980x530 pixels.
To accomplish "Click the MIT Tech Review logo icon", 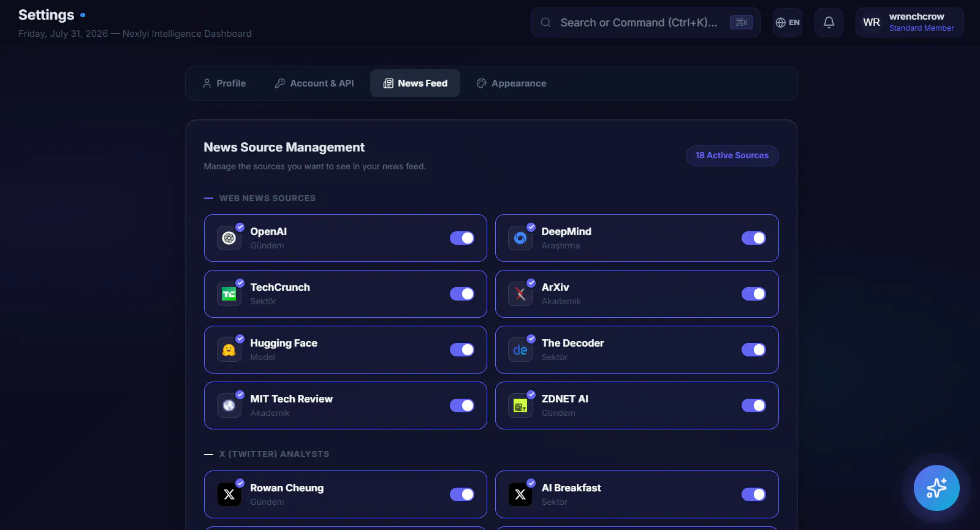I will [x=229, y=405].
